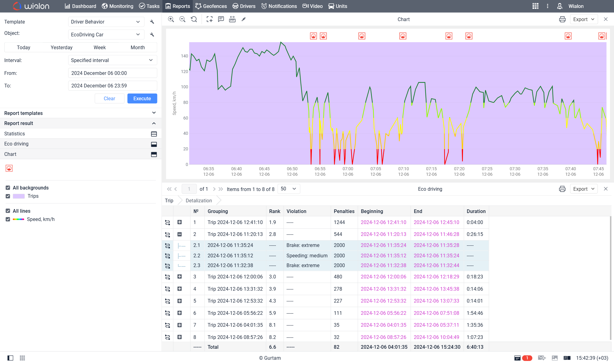
Task: Click the Export button in Eco driving panel
Action: tap(583, 189)
